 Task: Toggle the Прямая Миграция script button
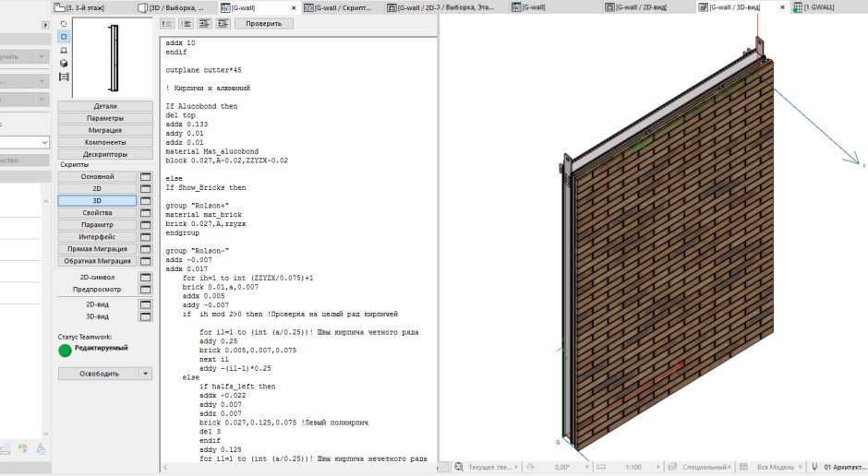pos(97,249)
